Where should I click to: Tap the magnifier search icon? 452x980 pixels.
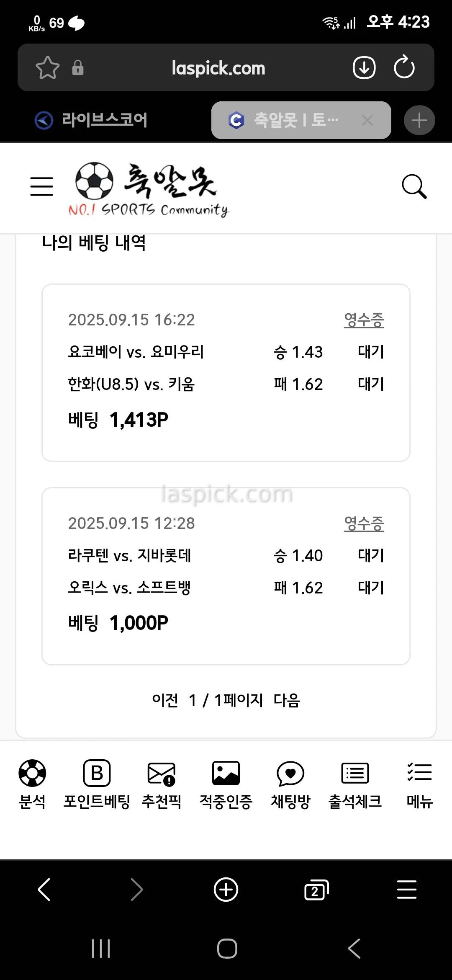[414, 186]
